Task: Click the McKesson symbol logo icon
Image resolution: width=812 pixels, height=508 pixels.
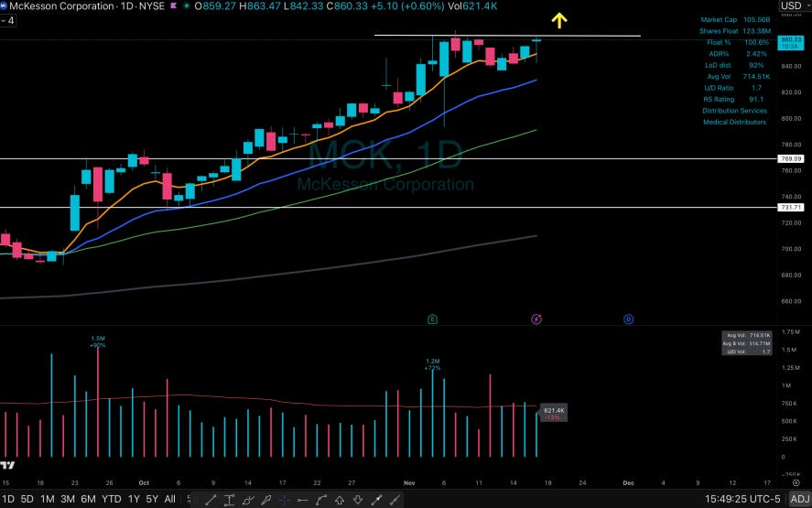Action: [4, 6]
